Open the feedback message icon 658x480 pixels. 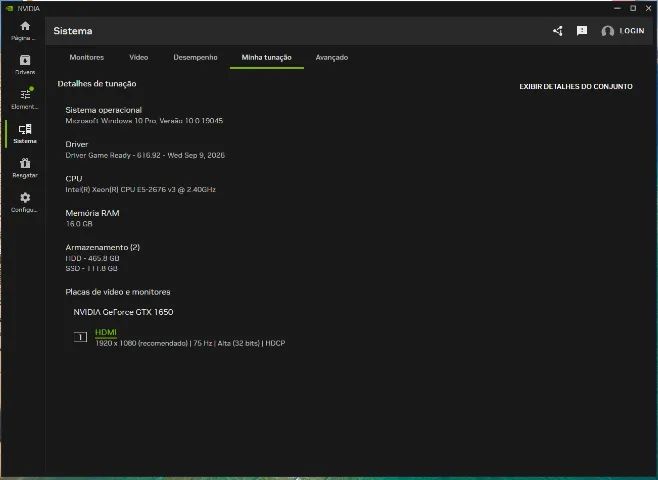(582, 31)
